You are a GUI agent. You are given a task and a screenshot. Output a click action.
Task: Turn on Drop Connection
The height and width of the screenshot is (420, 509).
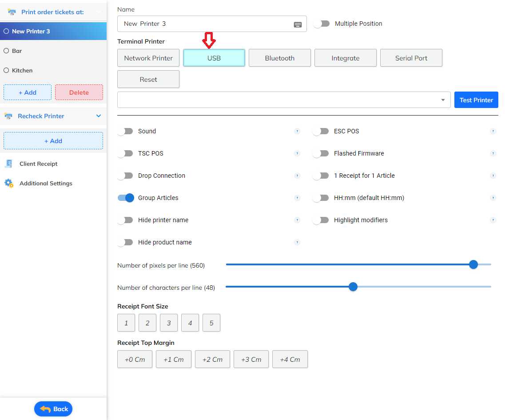point(125,176)
